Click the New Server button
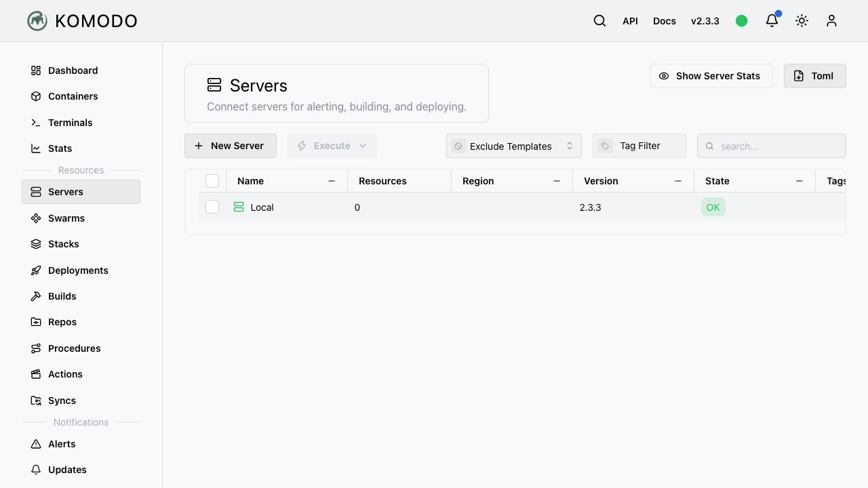The image size is (868, 488). pyautogui.click(x=231, y=146)
